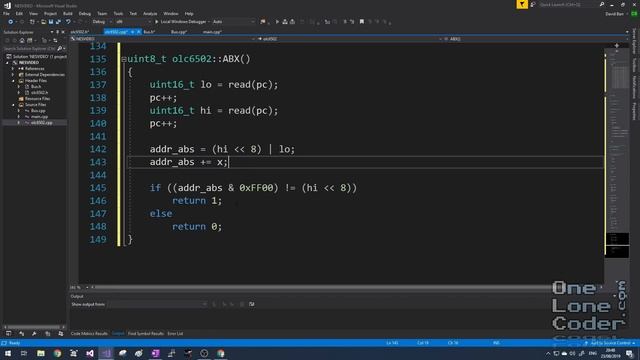Viewport: 640px width, 360px height.
Task: Open the Edit menu
Action: tap(19, 13)
